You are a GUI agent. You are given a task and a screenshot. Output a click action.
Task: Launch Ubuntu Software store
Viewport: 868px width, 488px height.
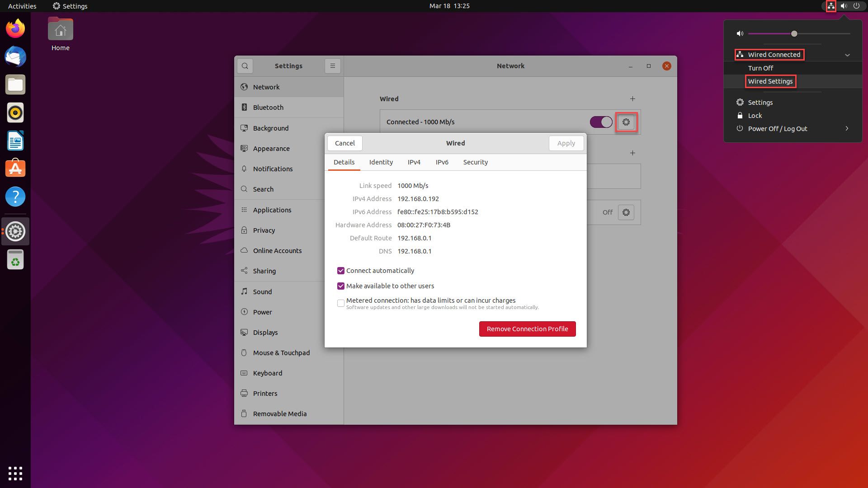pos(15,169)
